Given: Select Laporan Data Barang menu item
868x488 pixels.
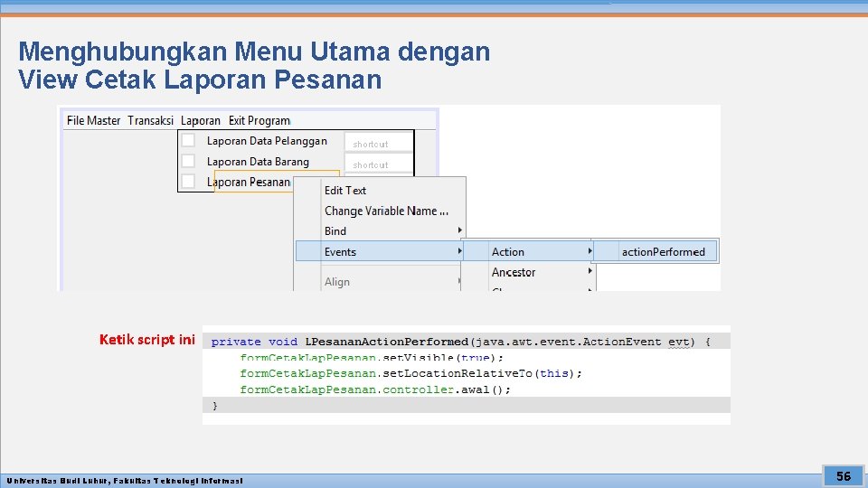Looking at the screenshot, I should tap(258, 162).
